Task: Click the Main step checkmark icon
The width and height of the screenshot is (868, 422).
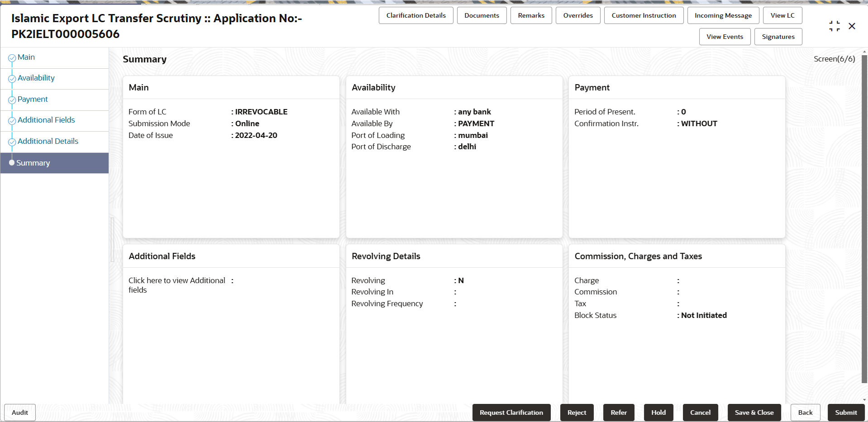Action: (12, 58)
